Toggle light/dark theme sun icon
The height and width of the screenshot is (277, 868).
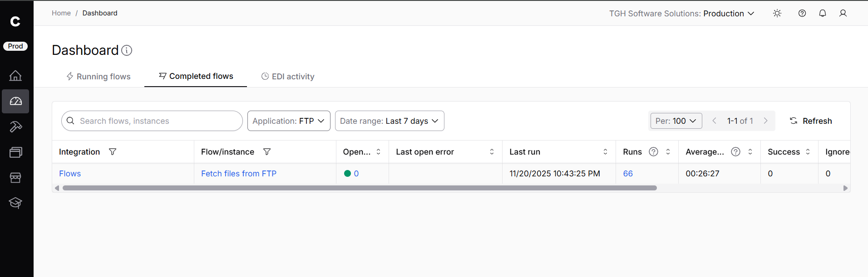click(777, 14)
